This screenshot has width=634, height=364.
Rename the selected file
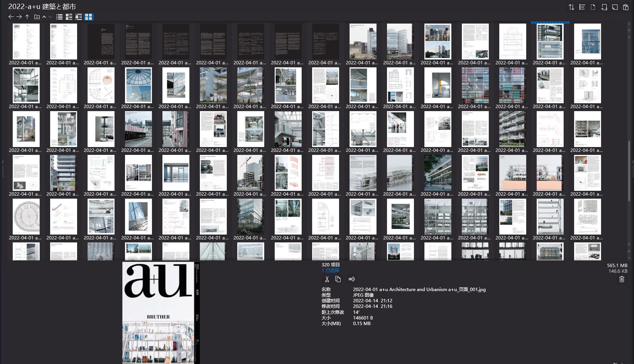coord(352,279)
